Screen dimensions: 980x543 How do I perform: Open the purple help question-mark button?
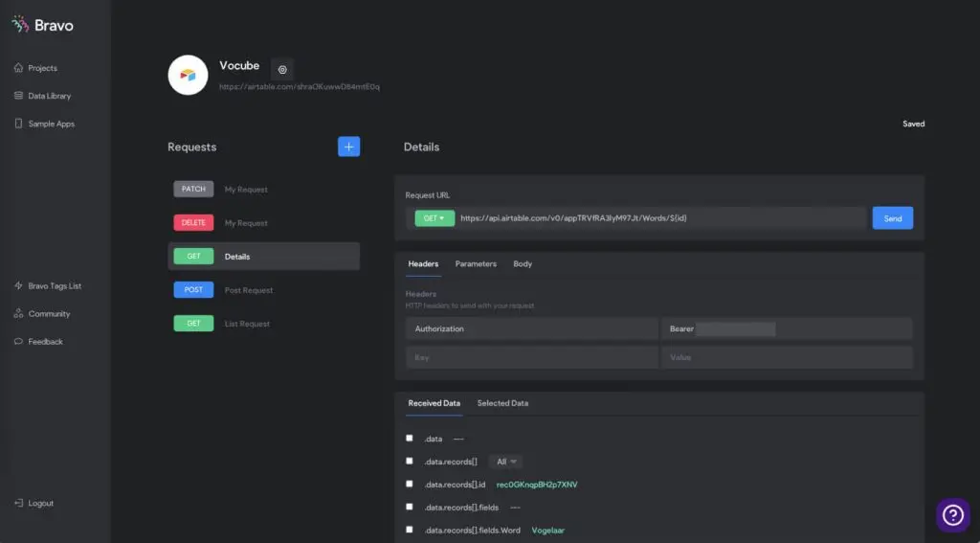click(x=952, y=515)
